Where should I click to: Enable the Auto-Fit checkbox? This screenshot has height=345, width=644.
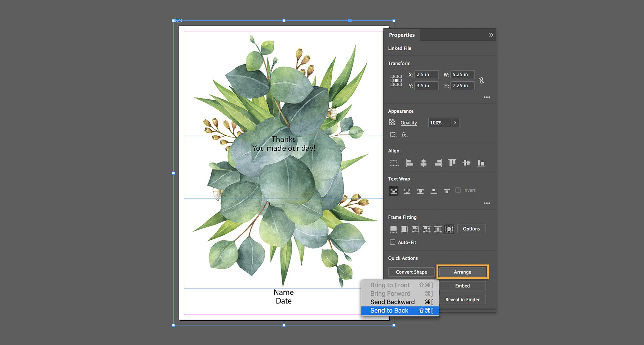coord(392,242)
